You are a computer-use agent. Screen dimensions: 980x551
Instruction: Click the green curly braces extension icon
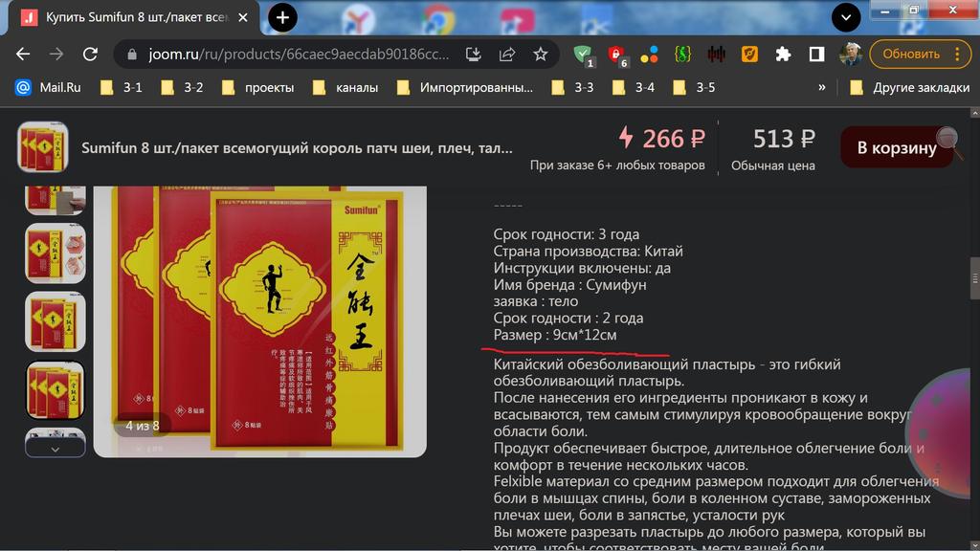click(682, 55)
